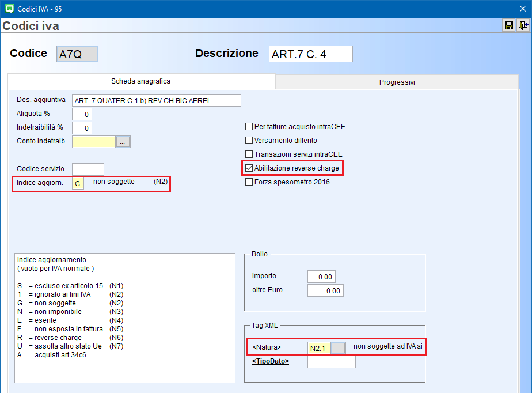The width and height of the screenshot is (532, 393).
Task: Click the Descrizione field with ART.7 C. 4
Action: click(310, 54)
